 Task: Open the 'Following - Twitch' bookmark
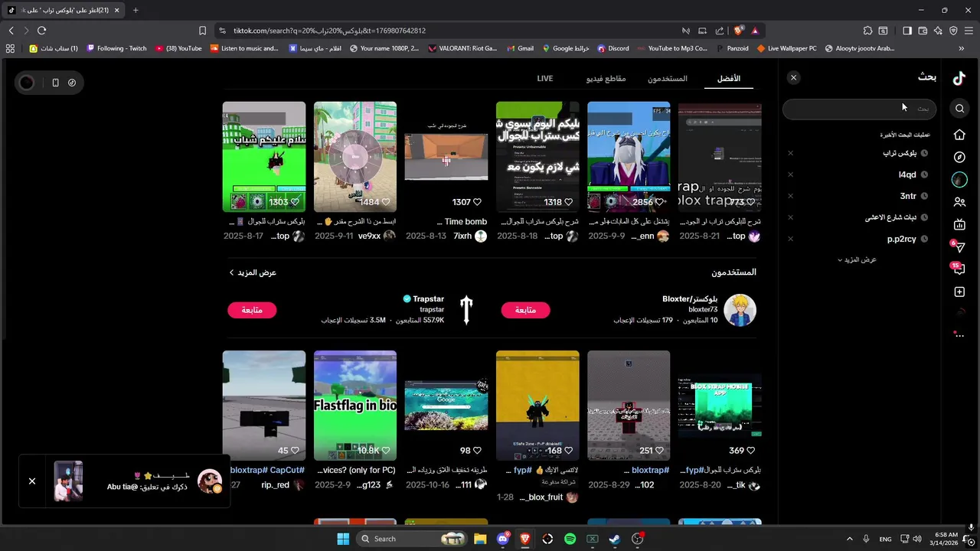116,48
